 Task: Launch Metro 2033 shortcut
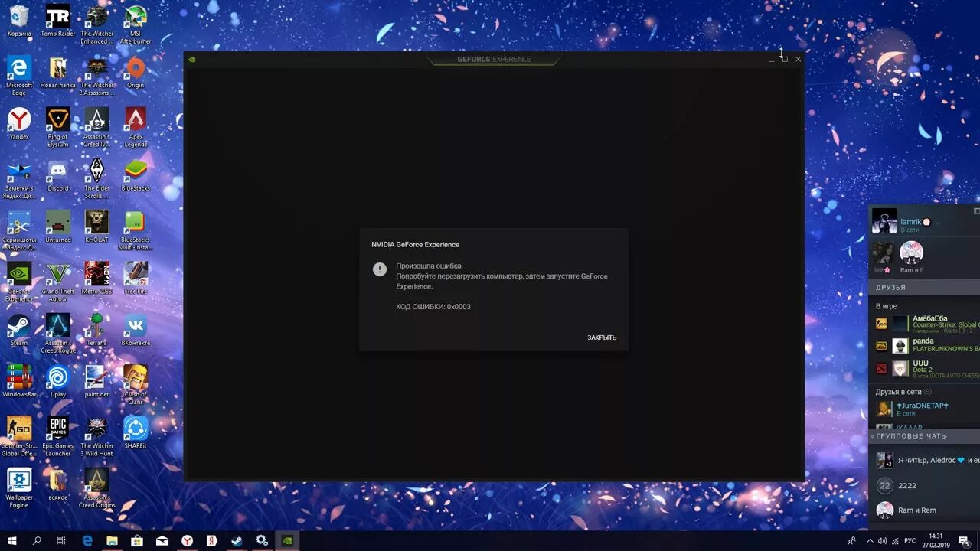point(96,278)
